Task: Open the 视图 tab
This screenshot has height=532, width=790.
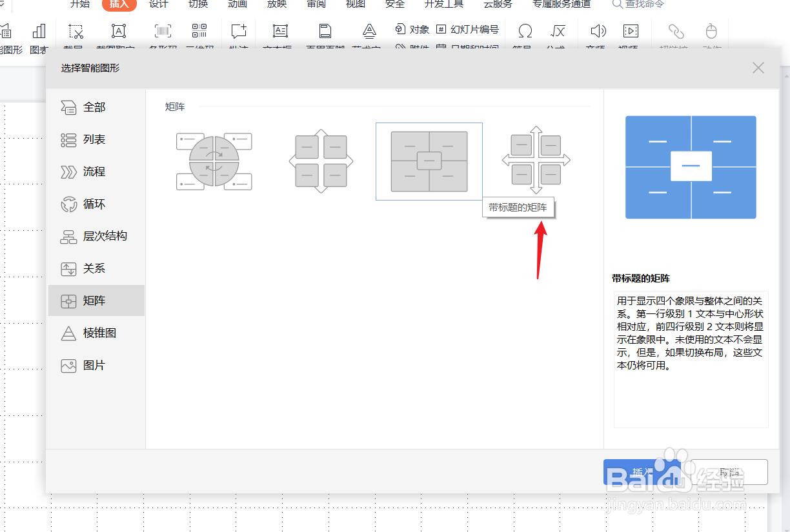Action: tap(356, 4)
